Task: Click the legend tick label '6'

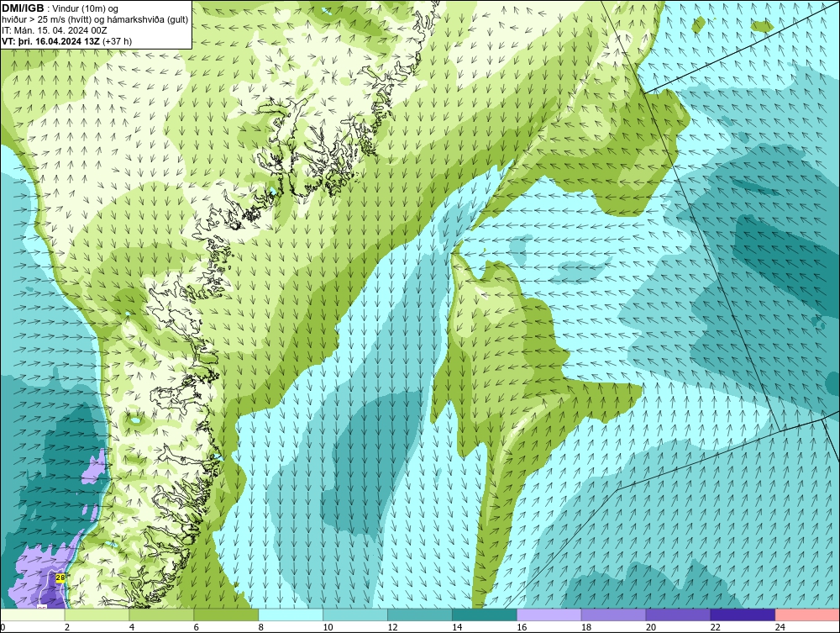Action: point(196,627)
